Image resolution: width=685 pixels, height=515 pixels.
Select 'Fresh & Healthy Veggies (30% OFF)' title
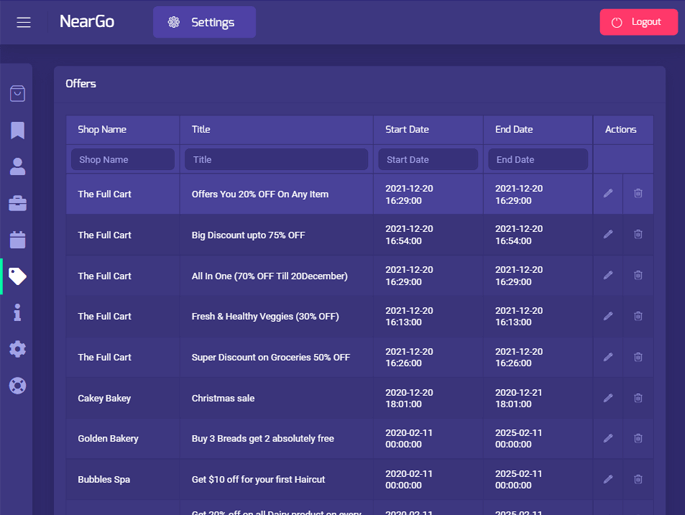[265, 317]
